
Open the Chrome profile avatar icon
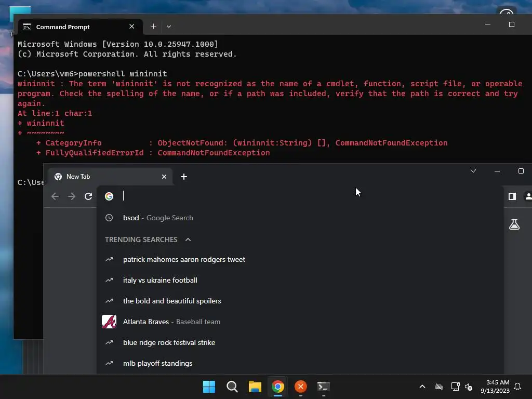tap(528, 196)
